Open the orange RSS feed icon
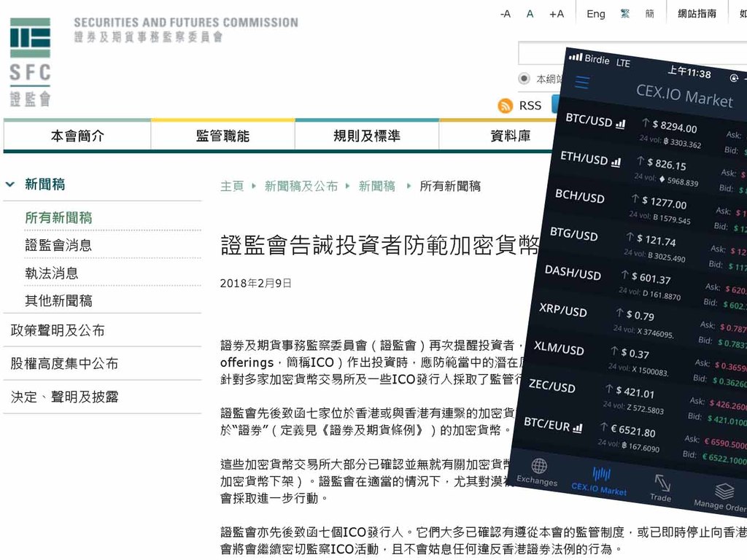This screenshot has width=747, height=560. (x=505, y=105)
